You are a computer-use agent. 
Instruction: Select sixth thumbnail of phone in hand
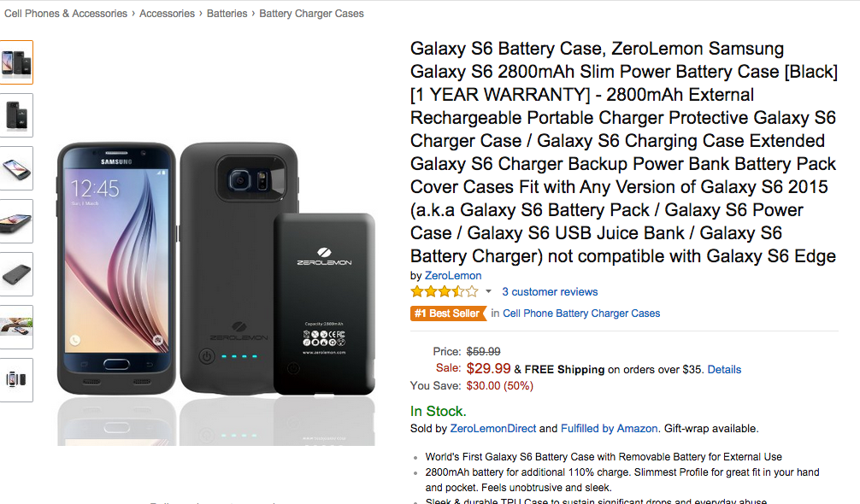click(x=16, y=327)
